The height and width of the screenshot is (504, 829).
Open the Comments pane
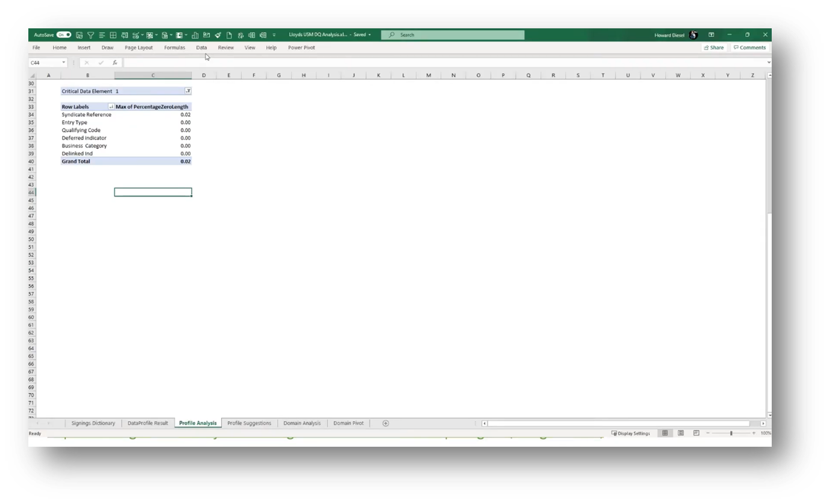click(x=750, y=48)
